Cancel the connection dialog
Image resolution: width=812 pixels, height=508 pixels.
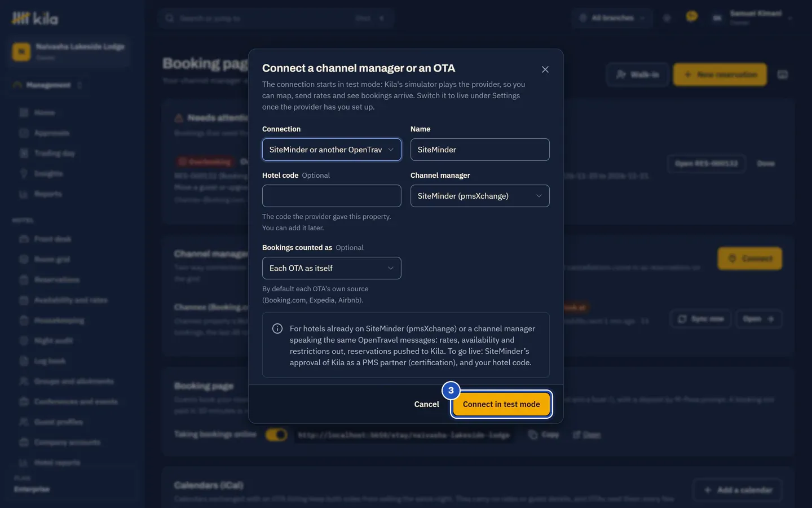pyautogui.click(x=426, y=404)
